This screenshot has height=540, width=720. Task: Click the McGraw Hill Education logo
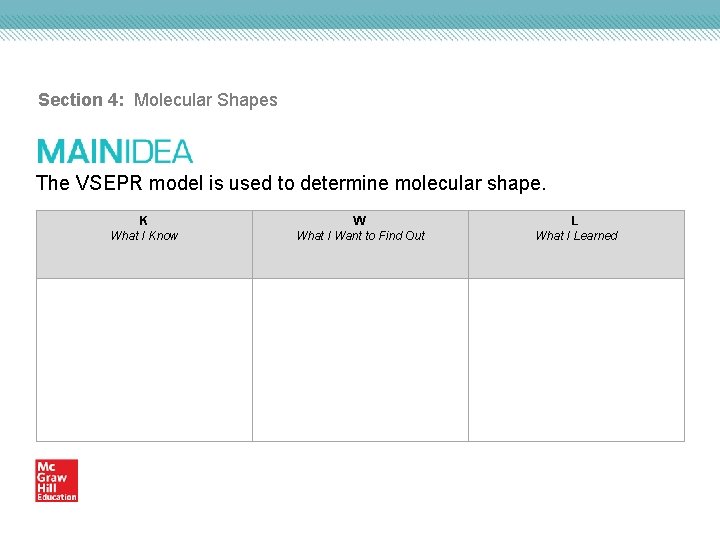click(x=56, y=480)
